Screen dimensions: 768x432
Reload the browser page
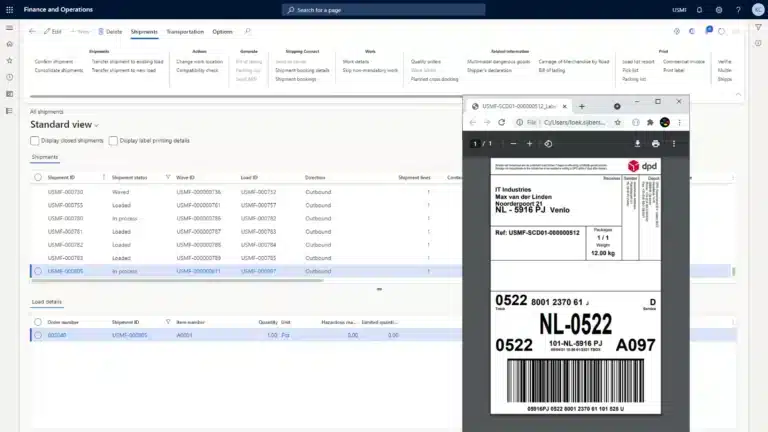pos(502,122)
